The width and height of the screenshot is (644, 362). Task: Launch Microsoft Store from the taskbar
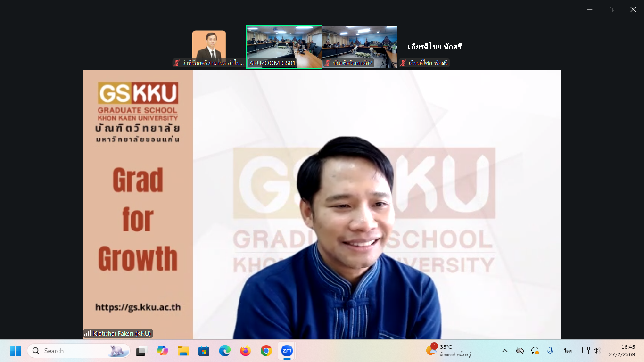(204, 351)
